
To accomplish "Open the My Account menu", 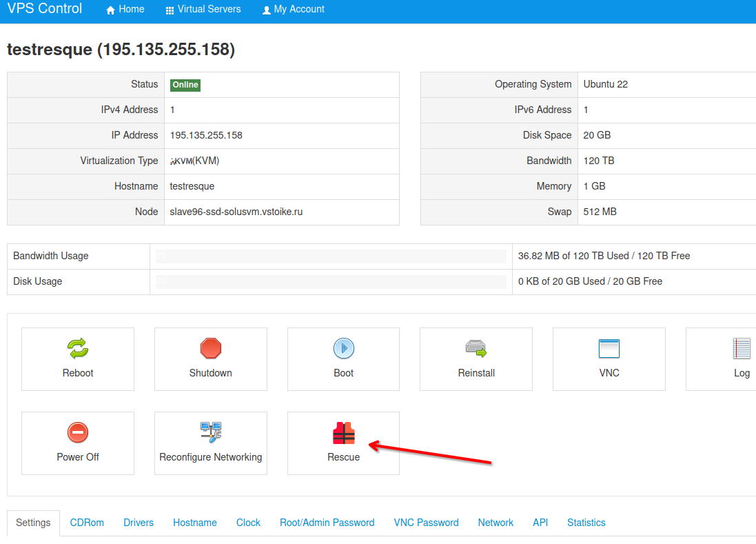I will coord(293,10).
